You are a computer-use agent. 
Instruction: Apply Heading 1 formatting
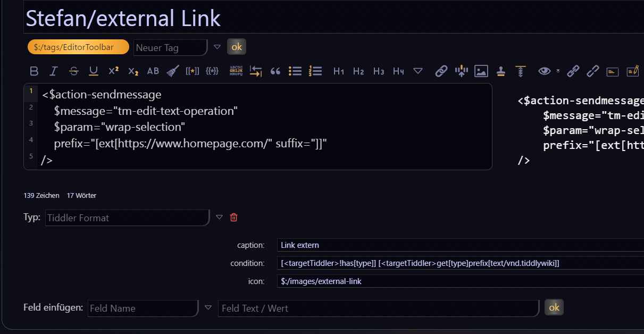(x=339, y=71)
